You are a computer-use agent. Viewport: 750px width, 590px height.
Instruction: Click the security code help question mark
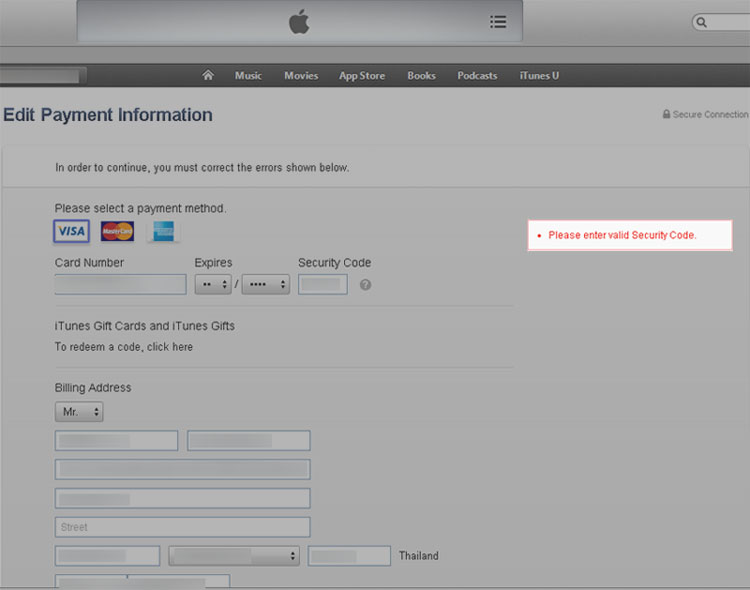[365, 285]
